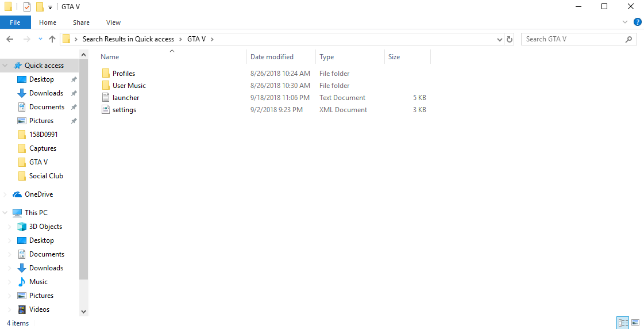Screen dimensions: 644x329
Task: Expand the ribbon with the chevron
Action: tap(625, 22)
